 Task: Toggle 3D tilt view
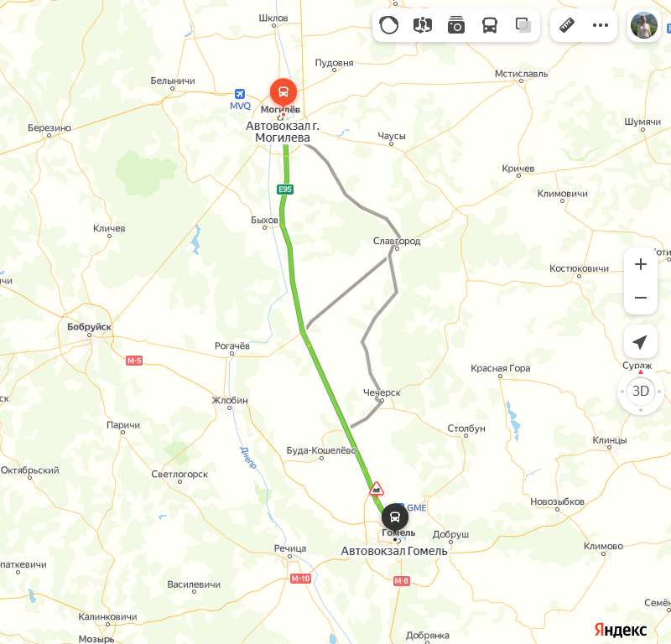point(640,391)
